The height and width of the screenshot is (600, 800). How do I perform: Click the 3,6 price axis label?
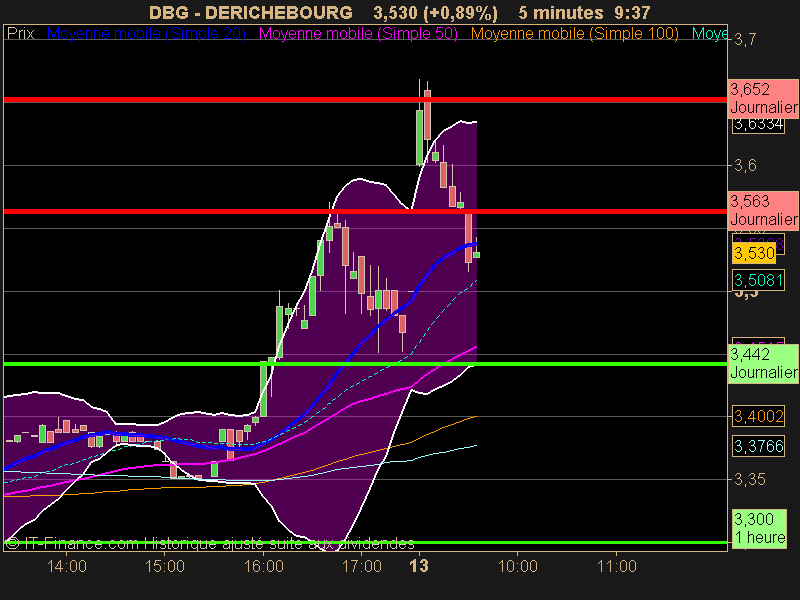tap(745, 165)
